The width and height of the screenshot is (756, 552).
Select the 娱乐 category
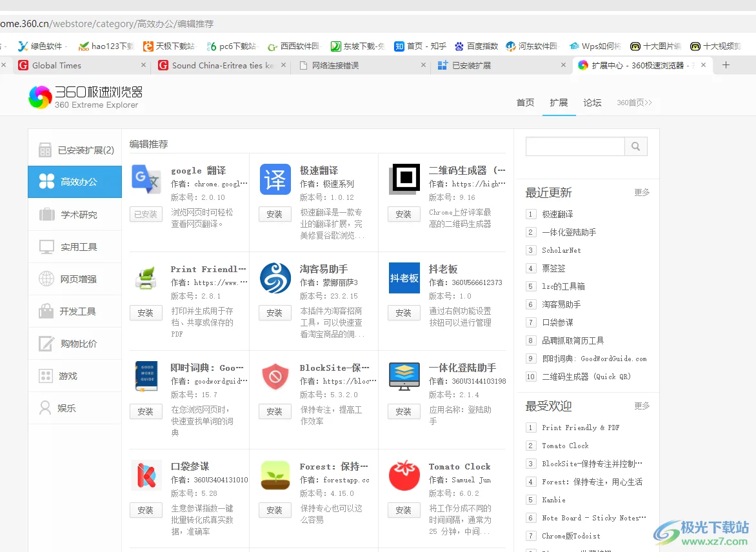click(x=75, y=408)
